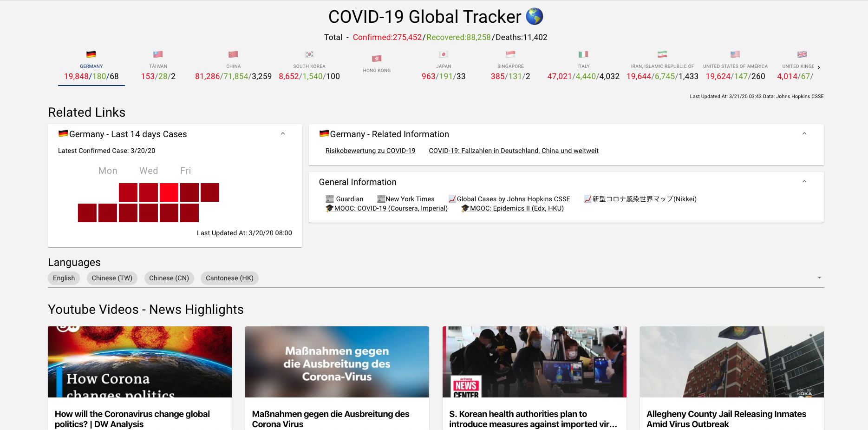Viewport: 868px width, 430px height.
Task: Open the DW Coronavirus global politics video thumbnail
Action: pos(140,362)
